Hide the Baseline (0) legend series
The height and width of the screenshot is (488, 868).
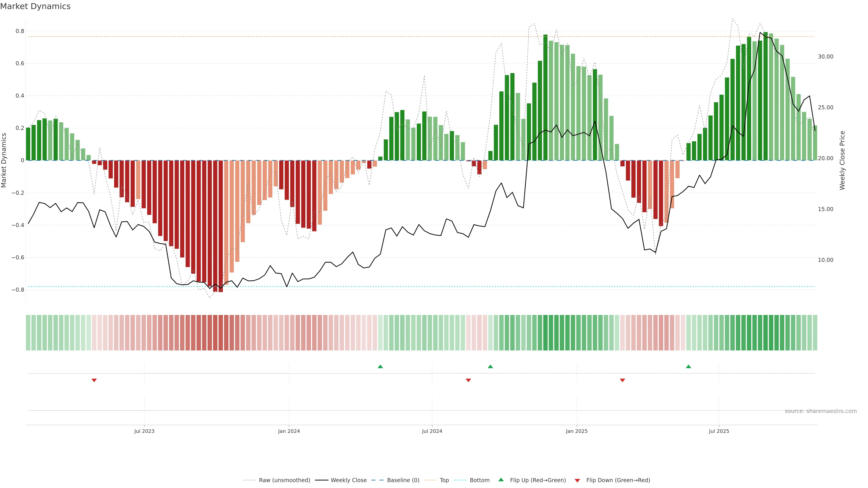click(403, 480)
